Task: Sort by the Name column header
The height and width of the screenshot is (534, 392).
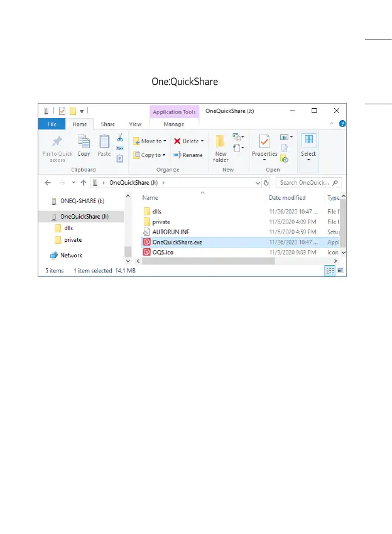Action: 150,197
